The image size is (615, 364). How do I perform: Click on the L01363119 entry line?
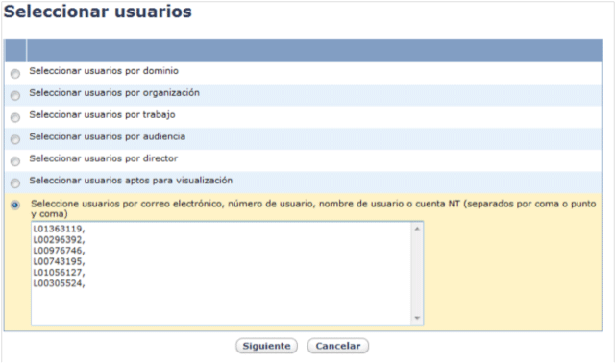[59, 229]
